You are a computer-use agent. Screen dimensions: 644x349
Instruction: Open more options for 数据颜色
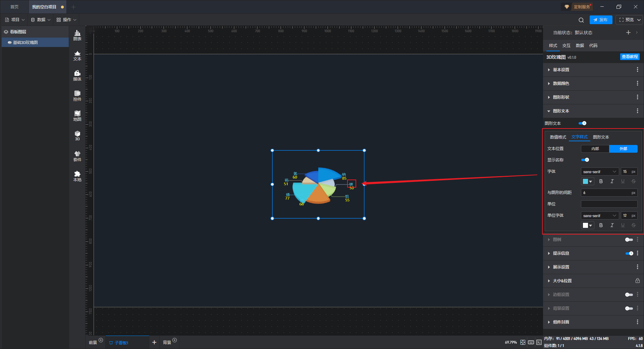[637, 83]
